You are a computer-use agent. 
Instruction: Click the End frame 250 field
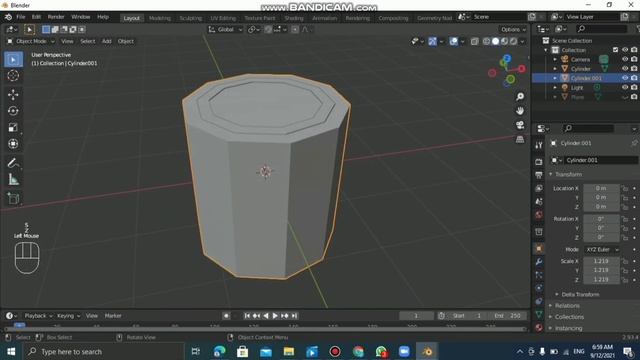[x=507, y=316]
